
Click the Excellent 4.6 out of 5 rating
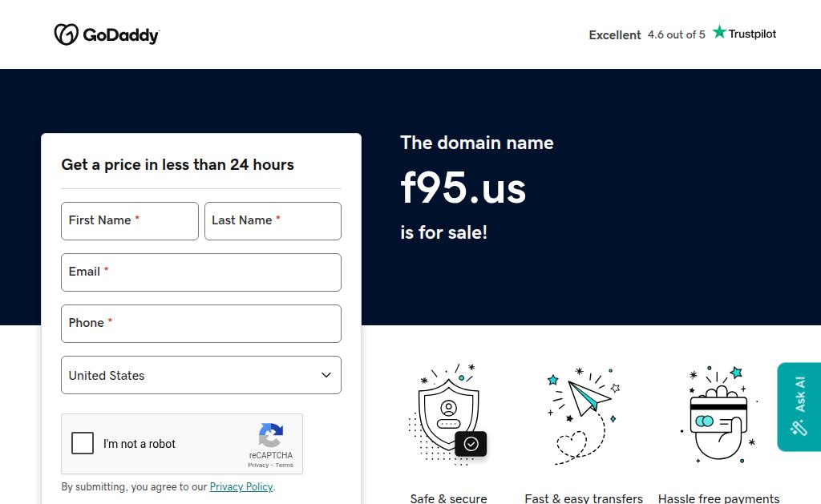pos(647,34)
